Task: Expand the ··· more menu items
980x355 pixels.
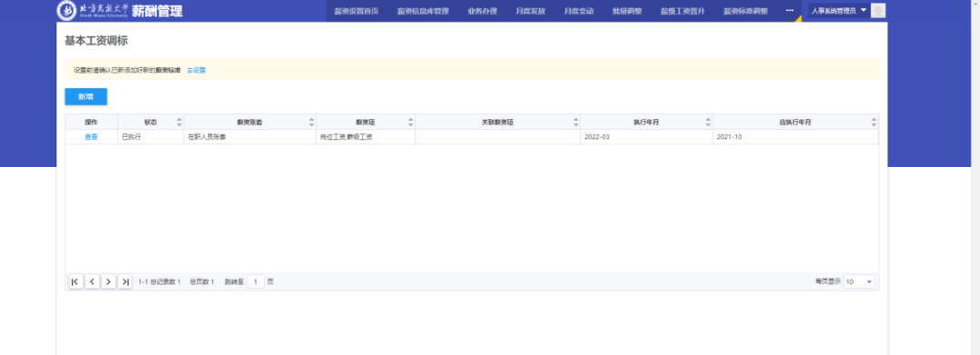Action: [789, 11]
